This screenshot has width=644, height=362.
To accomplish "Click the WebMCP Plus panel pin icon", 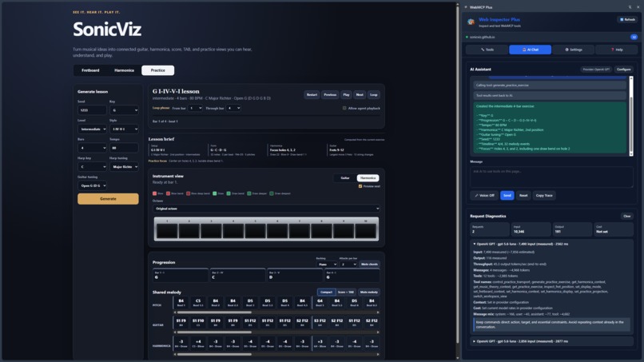I will (x=630, y=7).
